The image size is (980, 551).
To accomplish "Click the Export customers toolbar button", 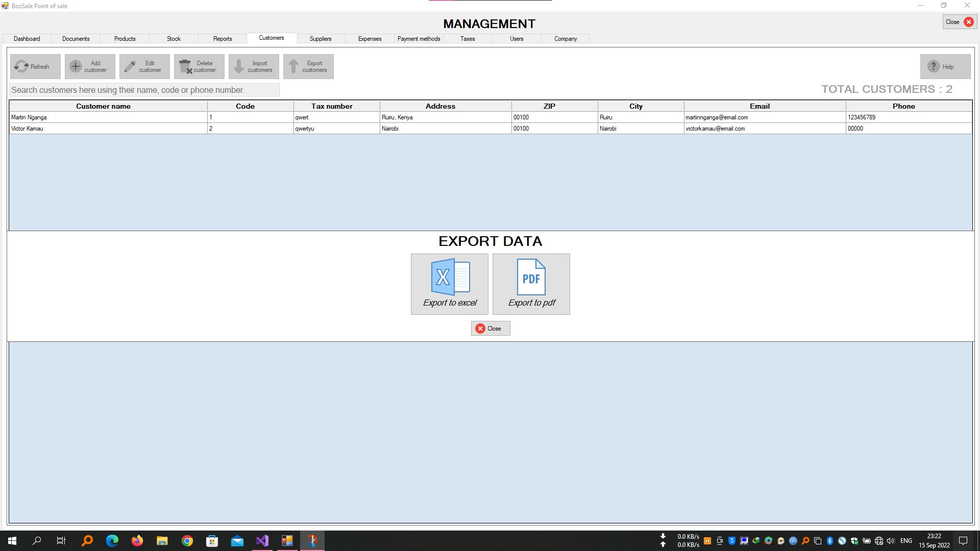I will pyautogui.click(x=308, y=66).
